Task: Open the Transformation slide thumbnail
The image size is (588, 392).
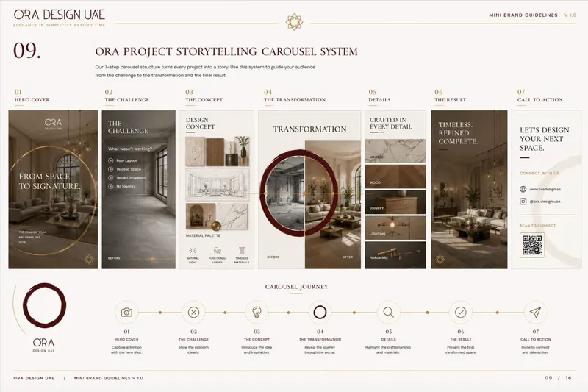Action: pos(309,190)
